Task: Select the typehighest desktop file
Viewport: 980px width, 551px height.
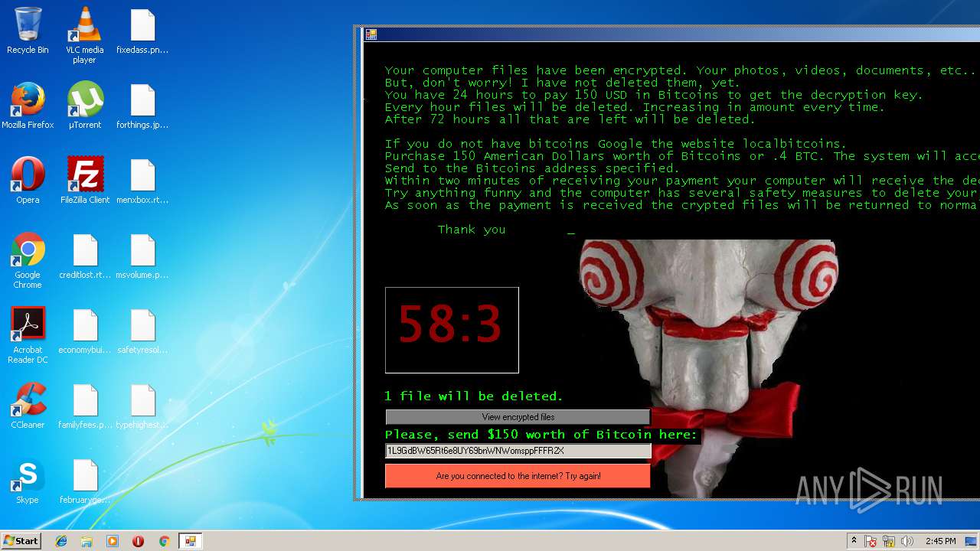Action: [x=142, y=406]
